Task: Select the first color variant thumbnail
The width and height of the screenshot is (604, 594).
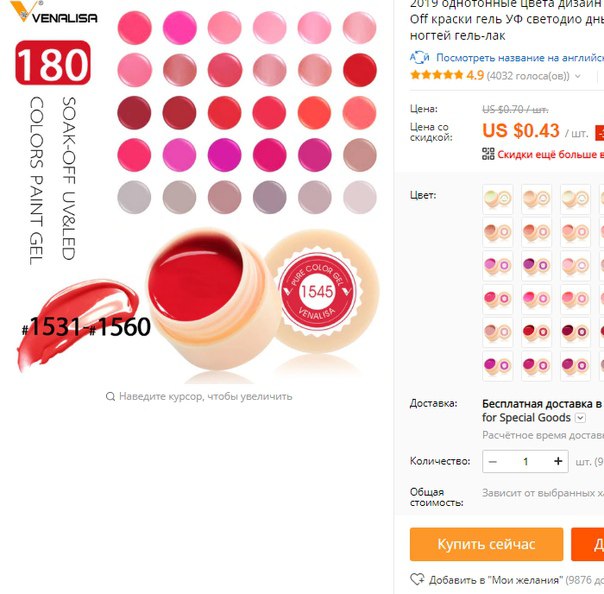Action: [498, 199]
